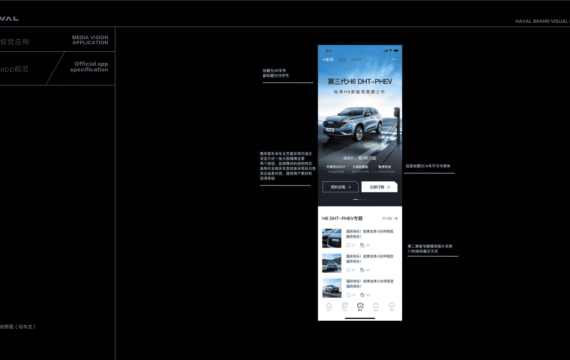
Task: Click the first article's 国庆快乐 title
Action: pos(370,234)
